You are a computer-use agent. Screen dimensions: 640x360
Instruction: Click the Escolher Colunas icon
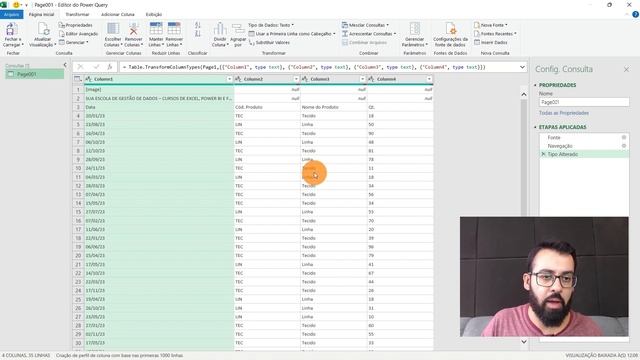click(x=113, y=29)
